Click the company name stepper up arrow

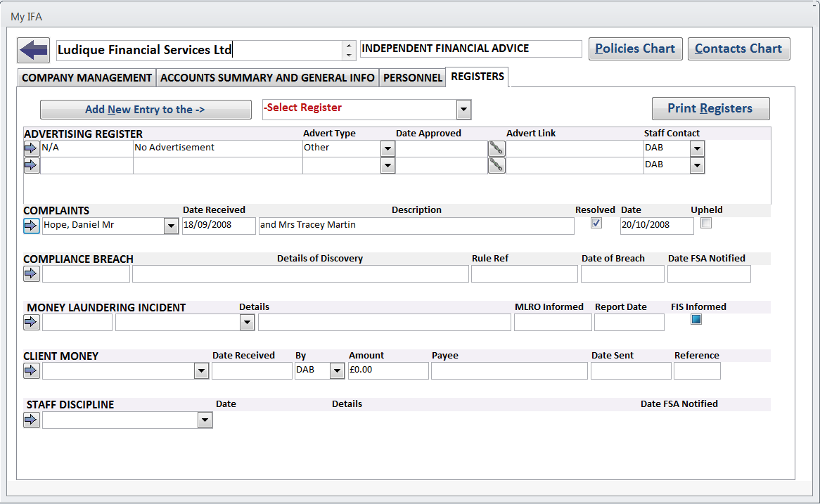tap(349, 46)
